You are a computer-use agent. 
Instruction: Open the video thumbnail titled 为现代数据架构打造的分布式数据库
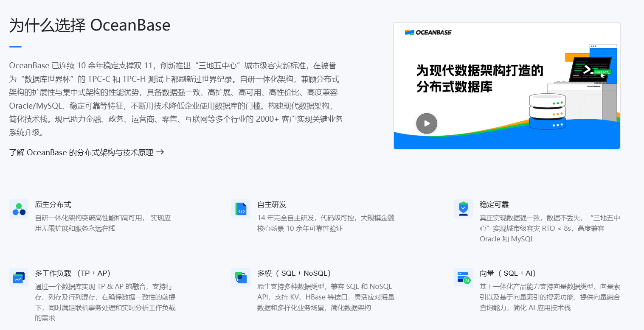point(507,86)
